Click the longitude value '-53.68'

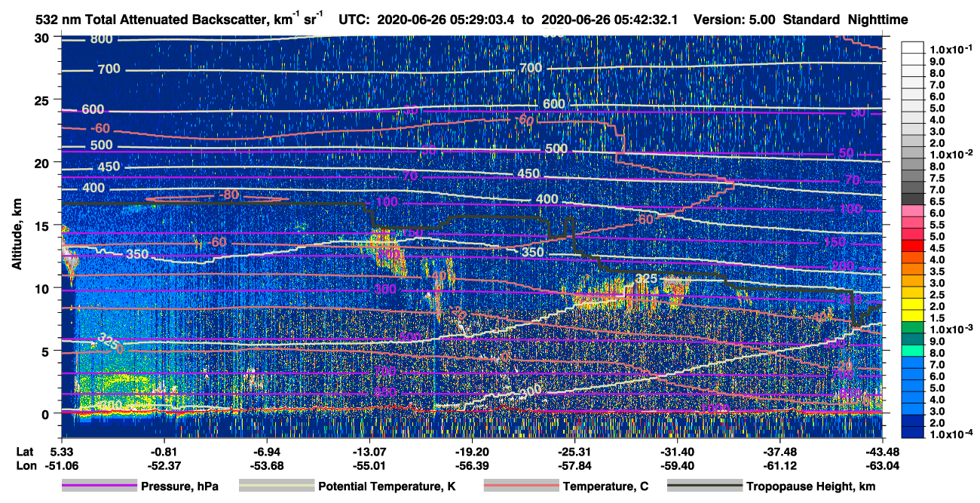point(266,465)
